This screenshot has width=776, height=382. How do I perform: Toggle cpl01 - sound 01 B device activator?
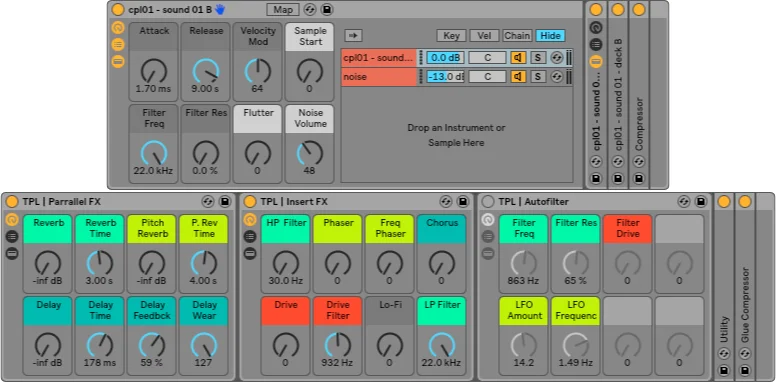pyautogui.click(x=118, y=9)
